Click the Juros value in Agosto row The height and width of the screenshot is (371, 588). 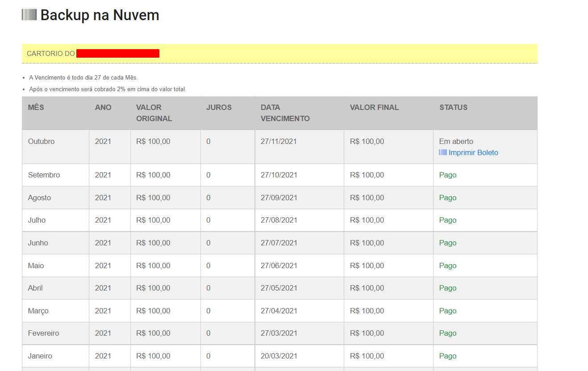tap(209, 198)
